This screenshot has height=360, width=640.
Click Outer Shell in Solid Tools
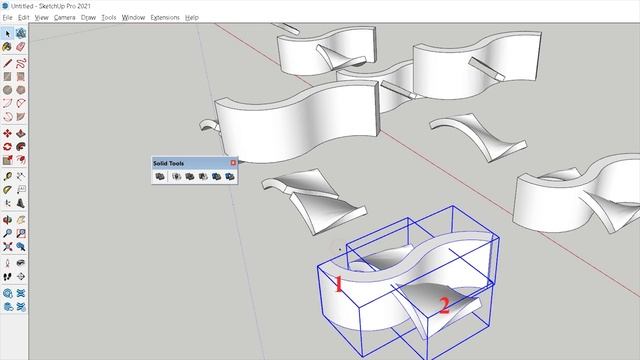tap(160, 176)
